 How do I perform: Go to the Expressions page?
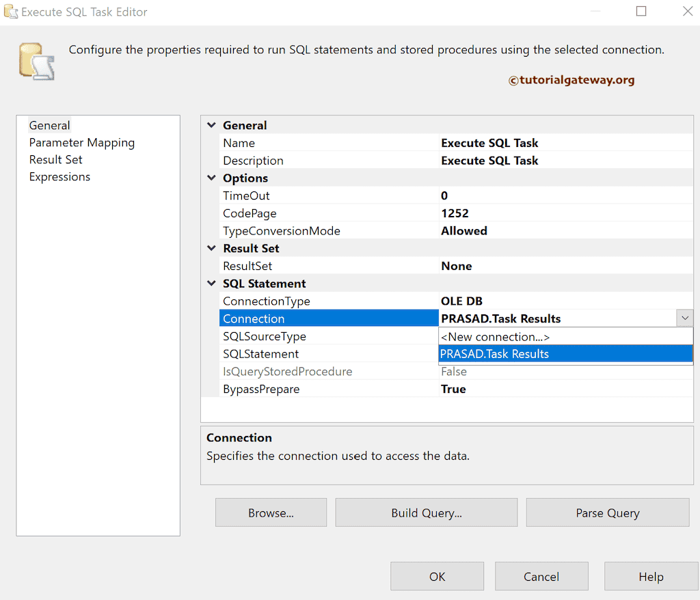[59, 177]
